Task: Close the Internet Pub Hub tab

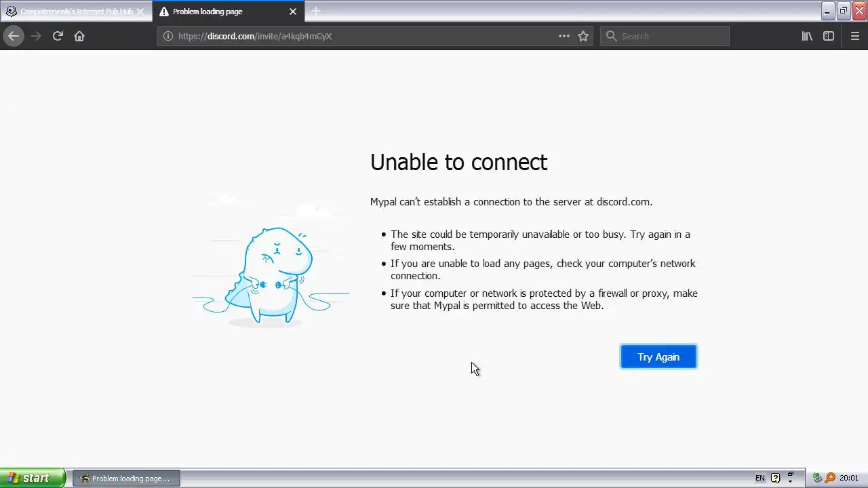Action: click(x=140, y=12)
